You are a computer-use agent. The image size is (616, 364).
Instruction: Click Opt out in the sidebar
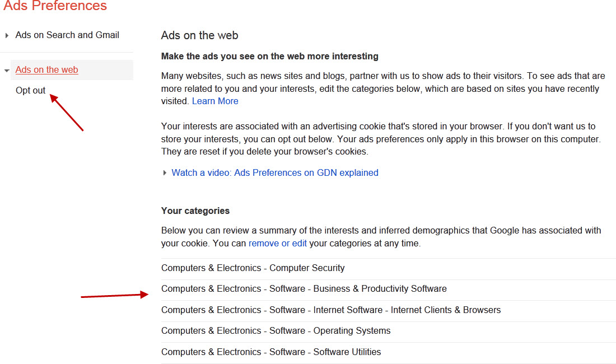point(31,90)
